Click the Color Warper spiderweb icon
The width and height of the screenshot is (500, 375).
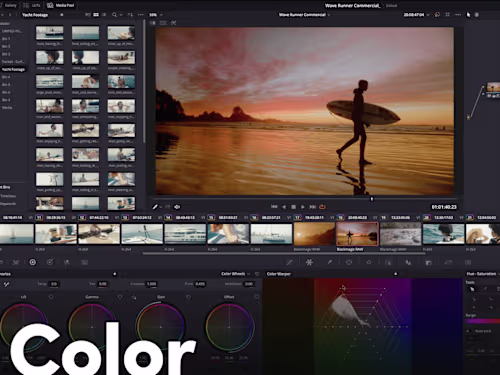point(309,262)
